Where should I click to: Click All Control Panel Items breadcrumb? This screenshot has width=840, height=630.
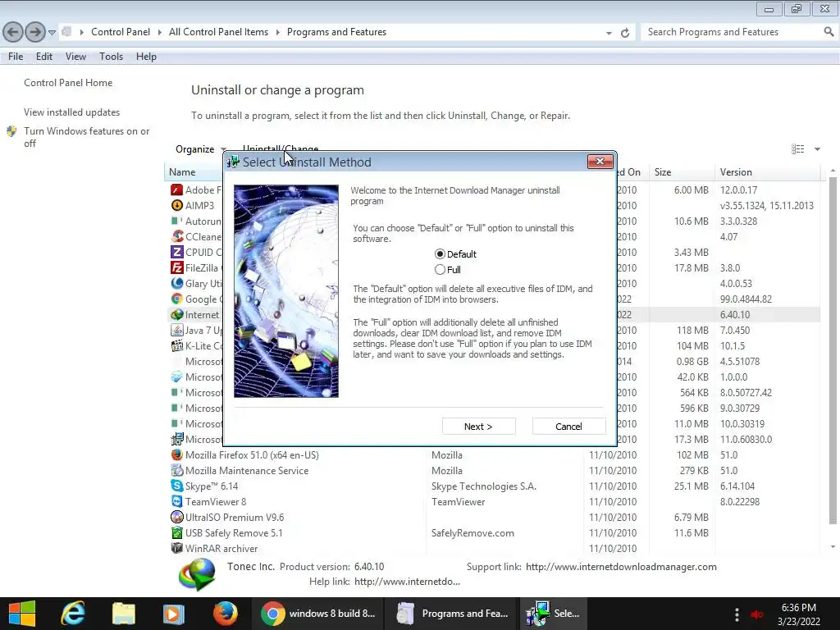218,32
